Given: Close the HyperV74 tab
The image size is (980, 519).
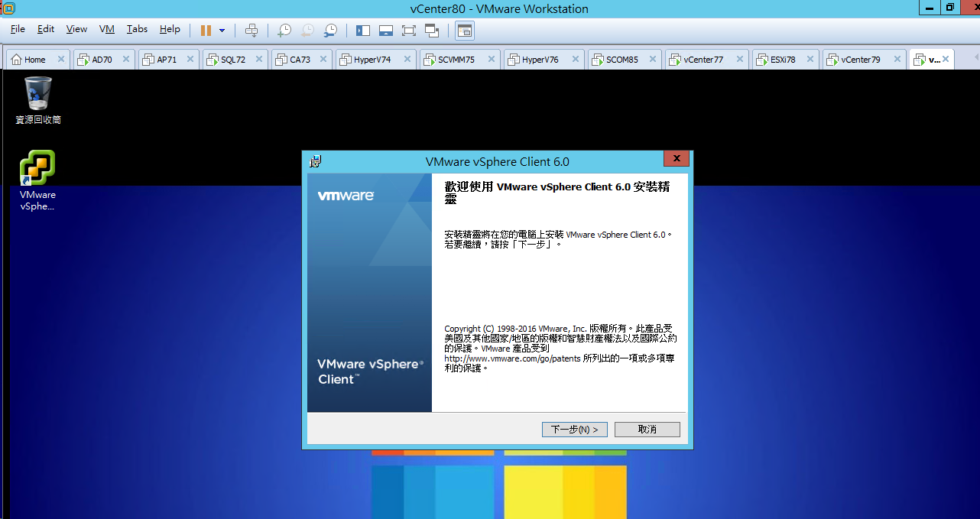Looking at the screenshot, I should coord(407,60).
